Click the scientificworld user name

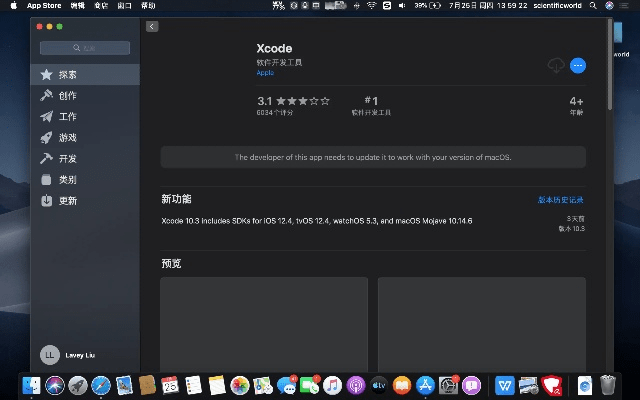[557, 6]
